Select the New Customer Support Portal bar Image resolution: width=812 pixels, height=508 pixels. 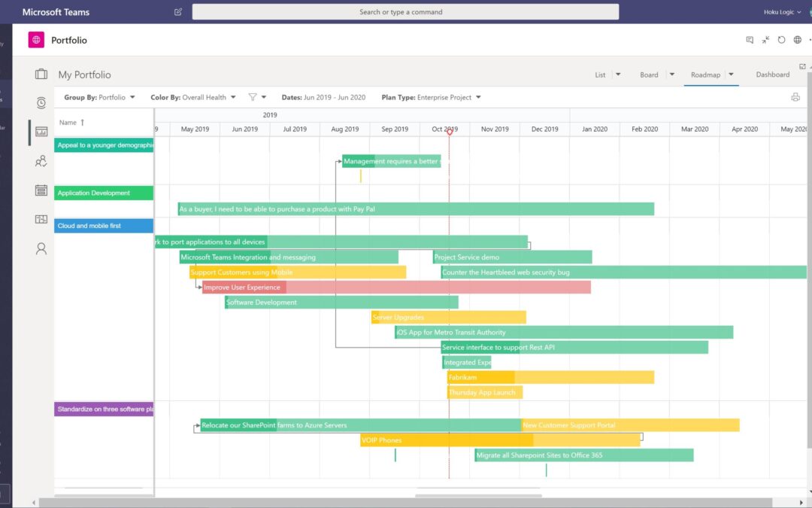(x=630, y=425)
